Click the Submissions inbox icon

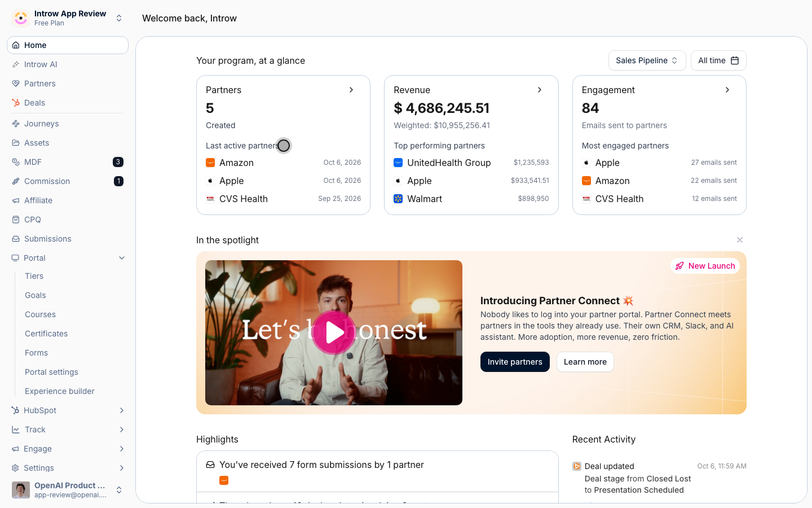(x=16, y=239)
